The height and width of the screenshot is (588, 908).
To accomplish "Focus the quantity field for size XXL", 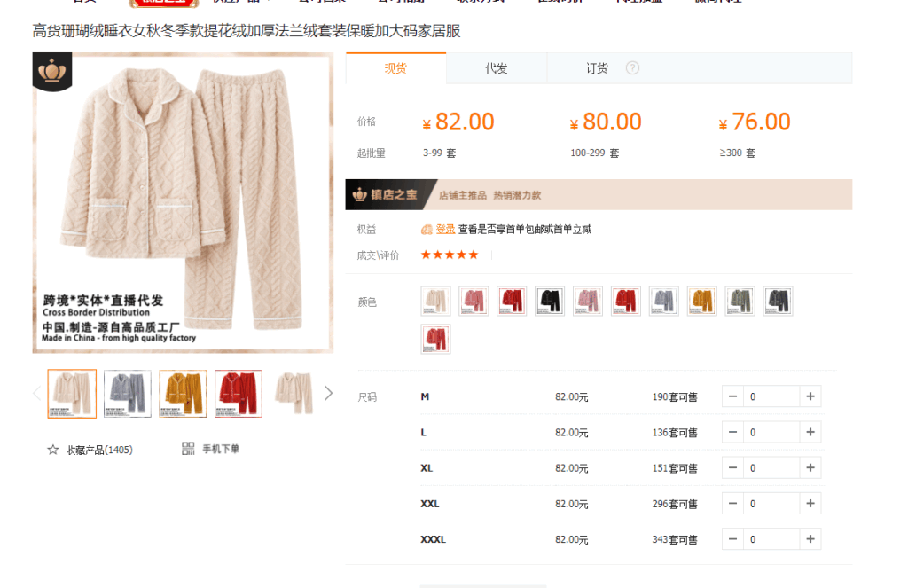I will [x=771, y=504].
